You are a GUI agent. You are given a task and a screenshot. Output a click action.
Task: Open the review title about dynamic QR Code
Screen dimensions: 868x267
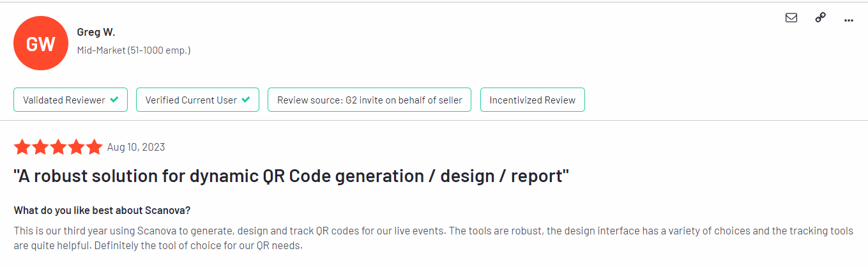pos(291,176)
